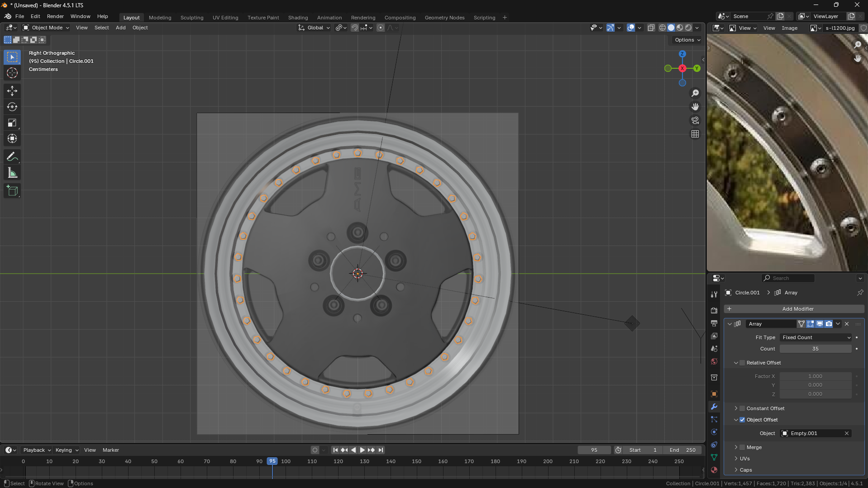Open the Object Constraints properties tab

click(714, 444)
